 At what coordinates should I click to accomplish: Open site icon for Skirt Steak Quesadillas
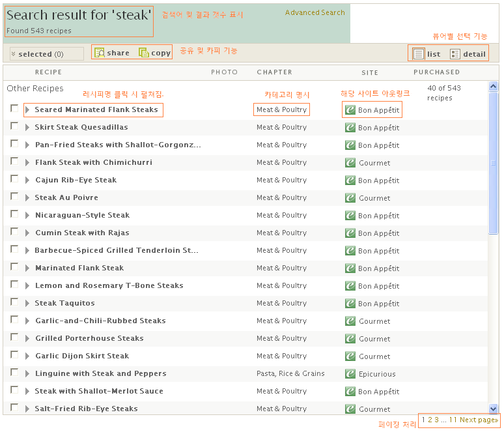(350, 128)
